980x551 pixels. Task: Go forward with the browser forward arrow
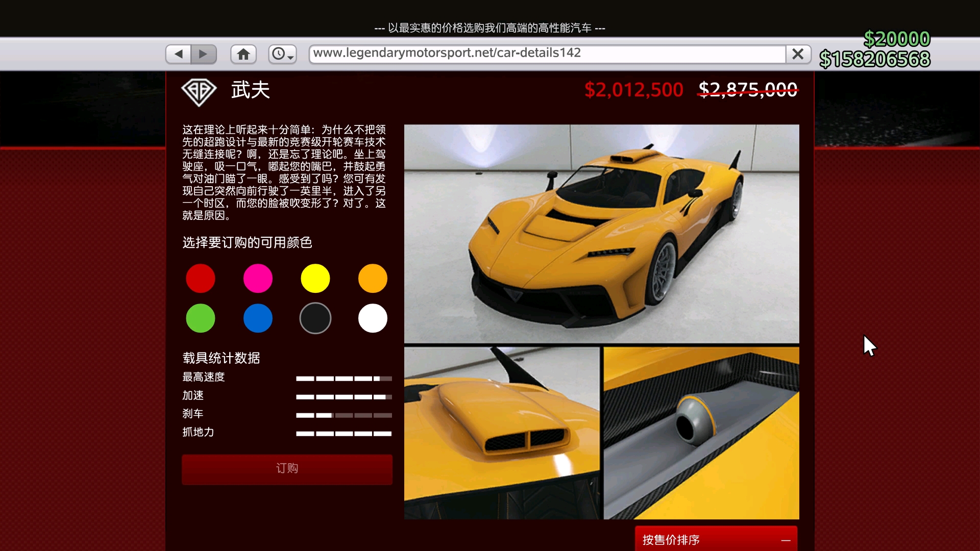click(203, 54)
